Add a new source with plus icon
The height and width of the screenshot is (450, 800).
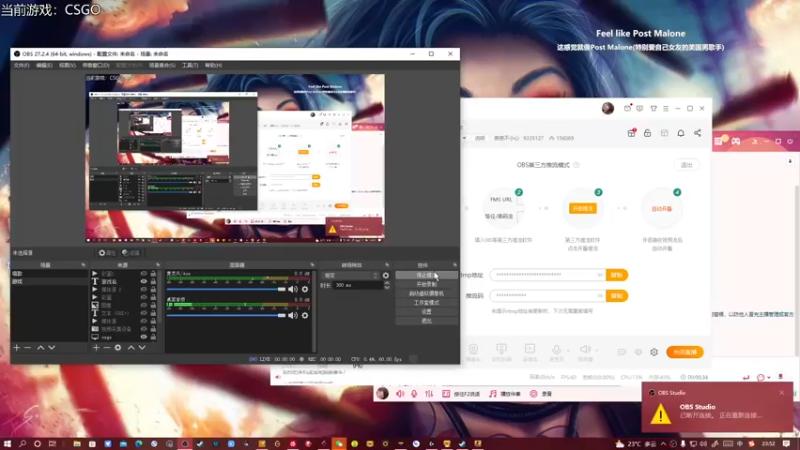(x=96, y=347)
